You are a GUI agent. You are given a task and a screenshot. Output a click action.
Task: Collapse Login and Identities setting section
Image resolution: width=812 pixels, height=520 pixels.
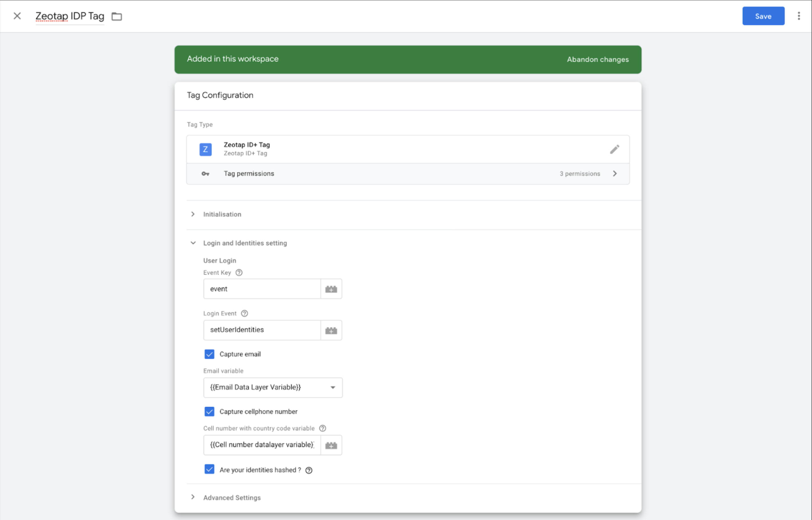(245, 243)
